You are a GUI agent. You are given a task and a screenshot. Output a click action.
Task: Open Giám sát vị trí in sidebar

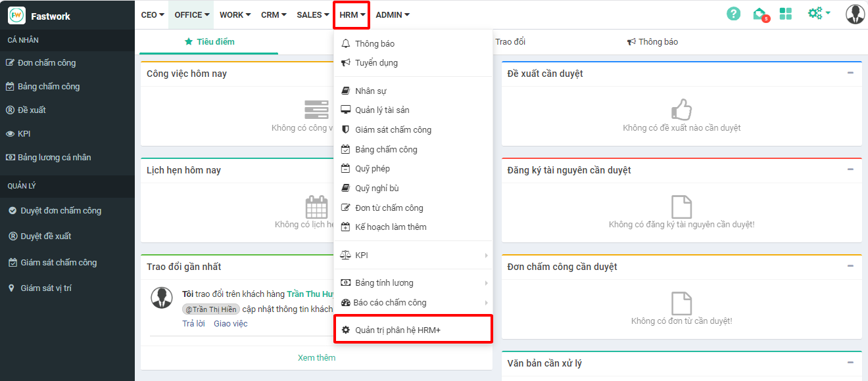click(x=46, y=288)
